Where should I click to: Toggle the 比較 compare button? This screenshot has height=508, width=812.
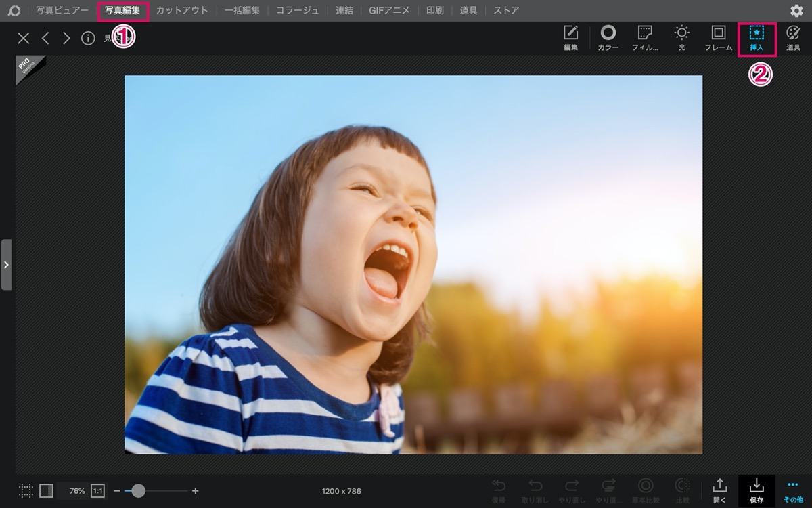tap(683, 491)
